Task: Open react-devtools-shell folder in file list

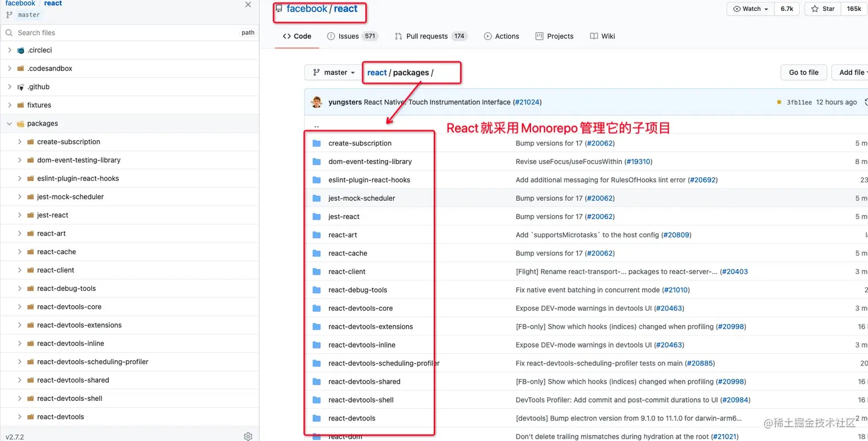Action: click(x=361, y=400)
